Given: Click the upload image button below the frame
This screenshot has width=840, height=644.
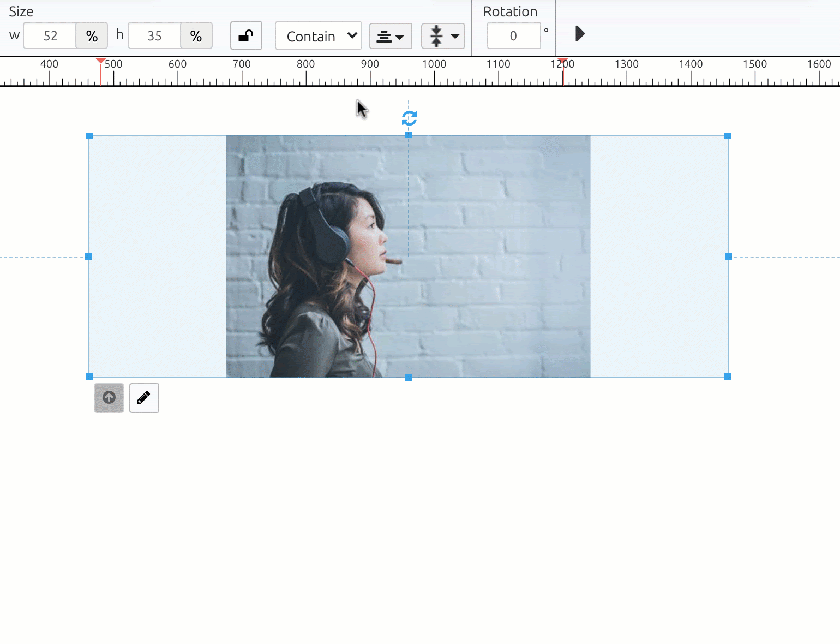Looking at the screenshot, I should tap(109, 398).
